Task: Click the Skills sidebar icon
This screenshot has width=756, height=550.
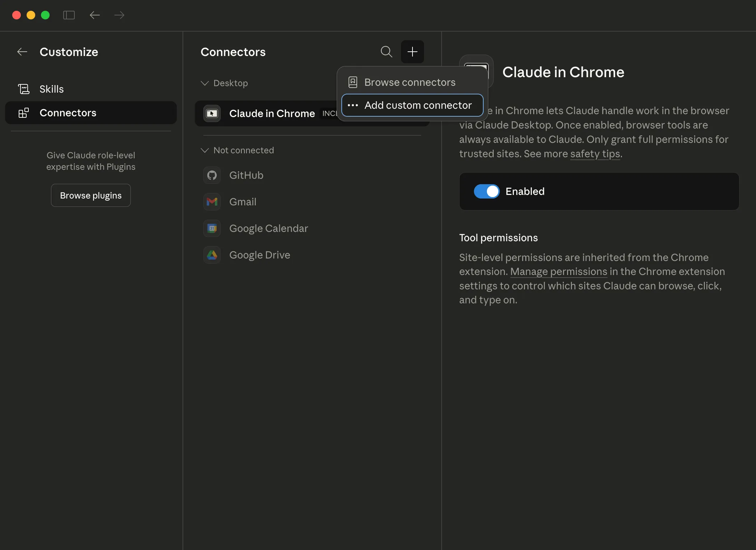Action: (24, 89)
